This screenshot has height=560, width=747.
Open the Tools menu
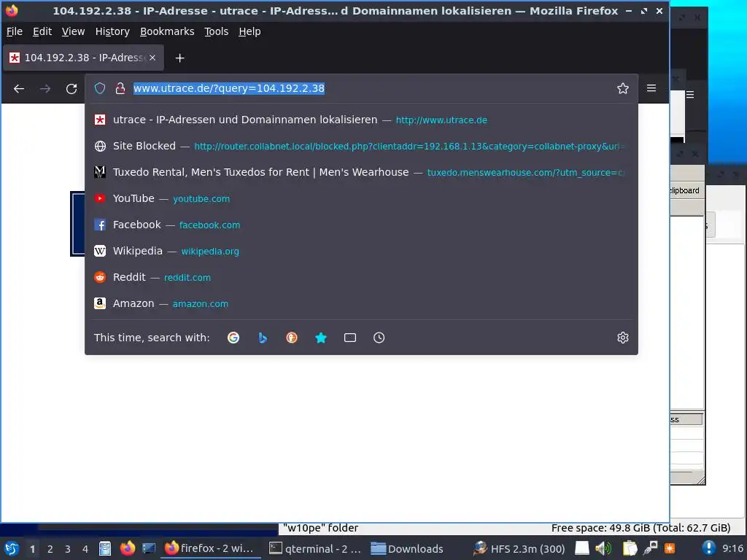[x=216, y=31]
